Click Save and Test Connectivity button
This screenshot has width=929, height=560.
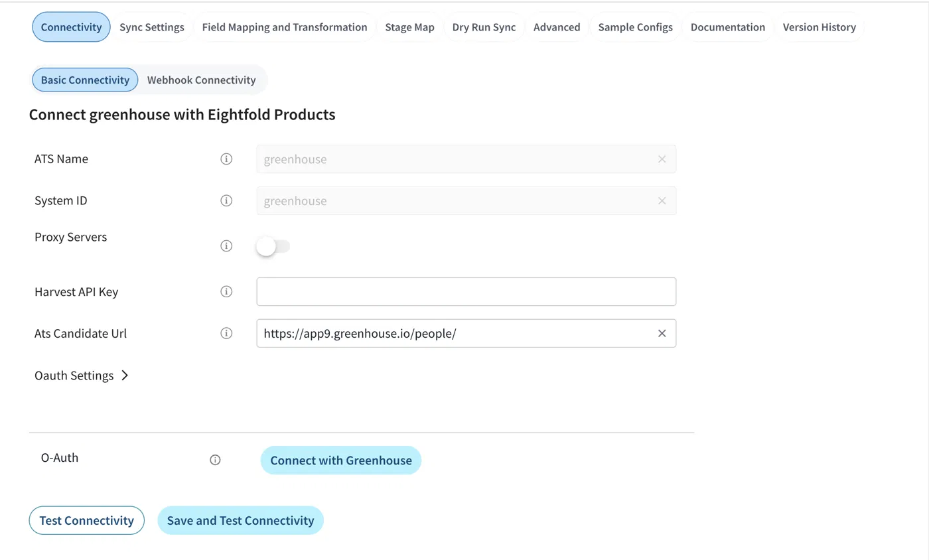coord(240,520)
